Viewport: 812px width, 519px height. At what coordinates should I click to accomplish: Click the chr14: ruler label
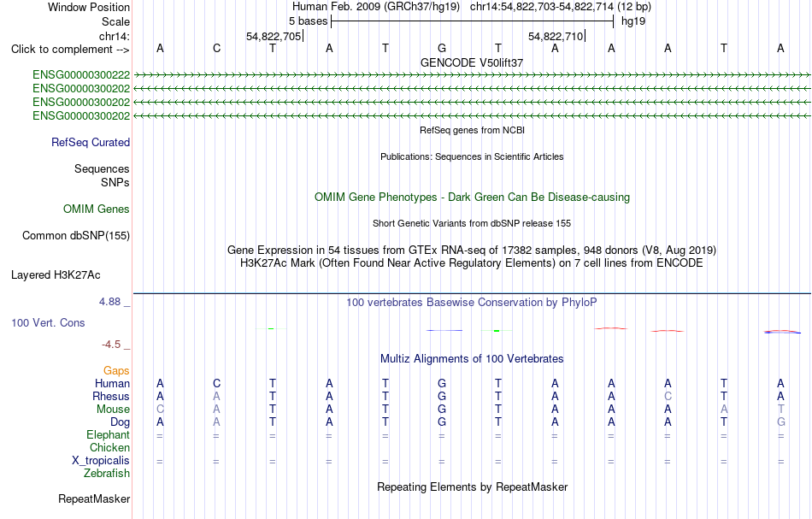point(115,36)
